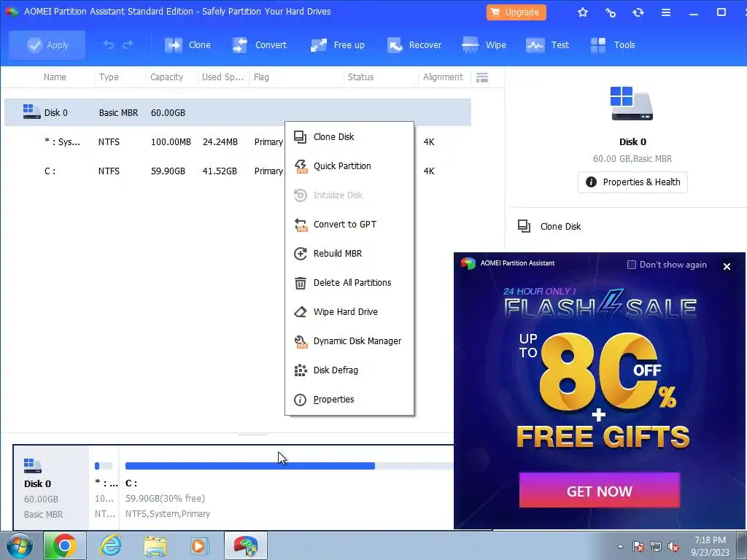Toggle column list view icon next to Alignment

pos(482,77)
